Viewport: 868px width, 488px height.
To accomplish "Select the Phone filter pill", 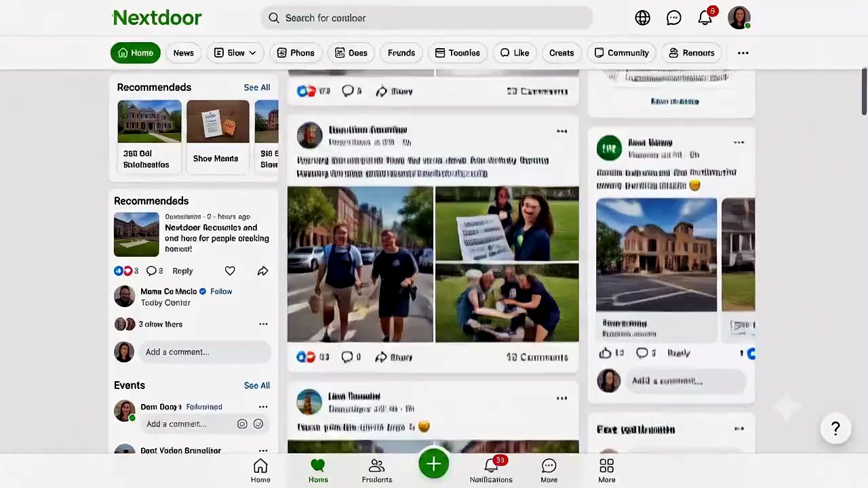I will coord(295,53).
